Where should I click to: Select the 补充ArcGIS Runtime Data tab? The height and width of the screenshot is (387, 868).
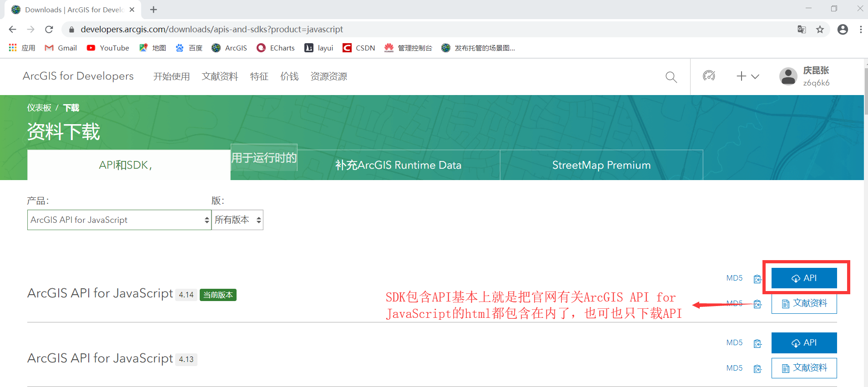[x=399, y=165]
